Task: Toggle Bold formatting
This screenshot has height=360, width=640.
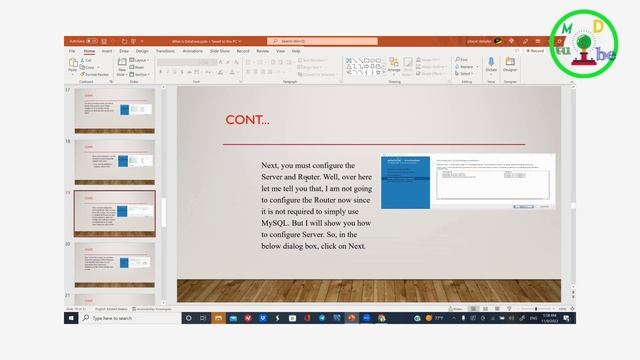Action: point(160,72)
